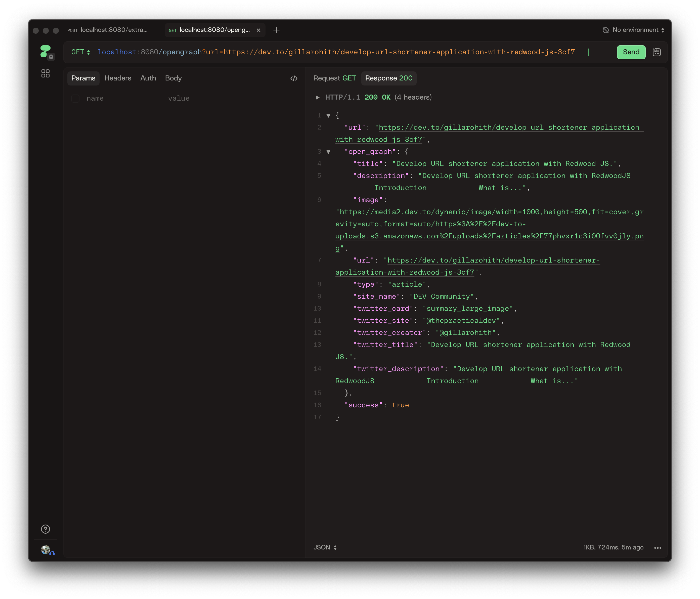
Task: Open the top-level url link in response
Action: (489, 134)
